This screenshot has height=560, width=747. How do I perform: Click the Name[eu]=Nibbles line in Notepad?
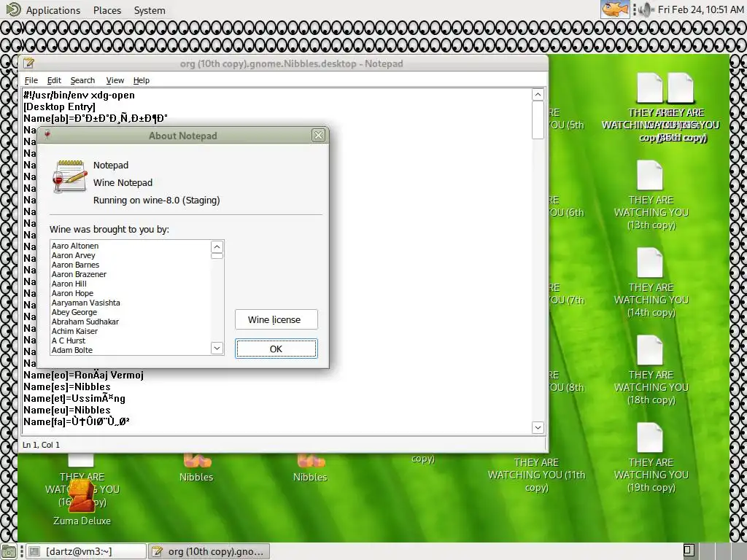pos(66,410)
